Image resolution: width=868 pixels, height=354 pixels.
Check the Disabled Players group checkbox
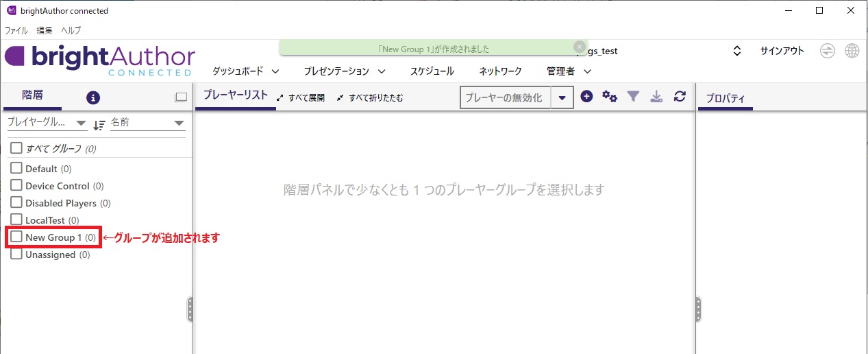[x=16, y=202]
